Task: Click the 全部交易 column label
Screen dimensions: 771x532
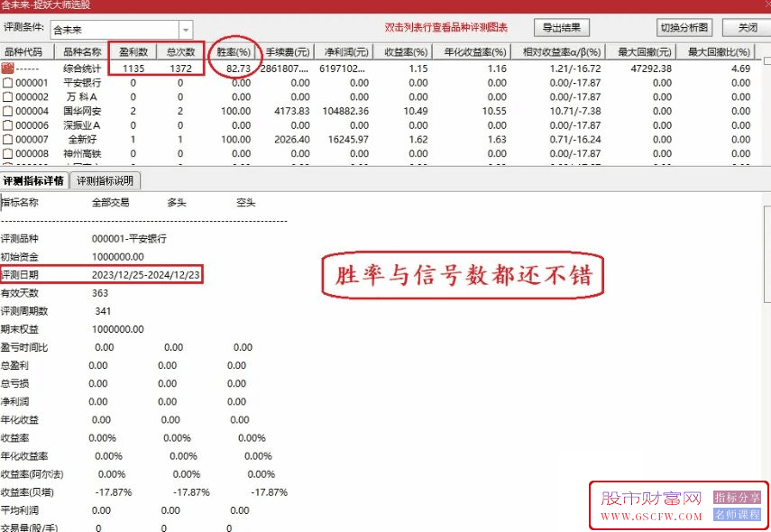Action: point(111,203)
